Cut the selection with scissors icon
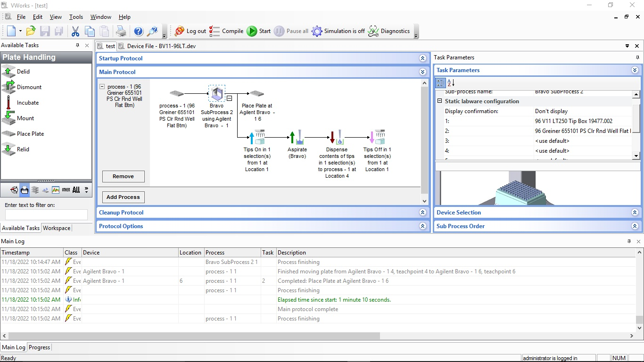 click(75, 31)
